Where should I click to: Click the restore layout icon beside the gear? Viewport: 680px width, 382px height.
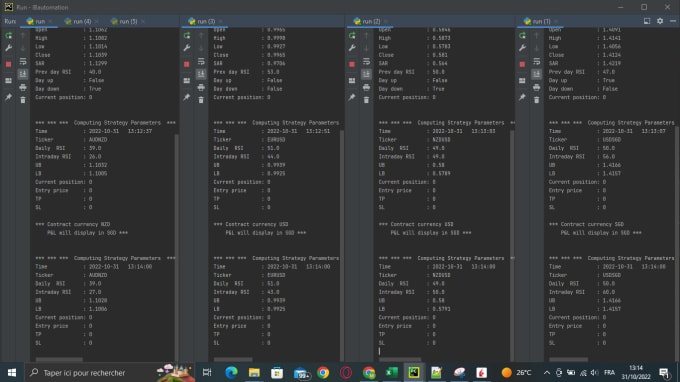(647, 21)
